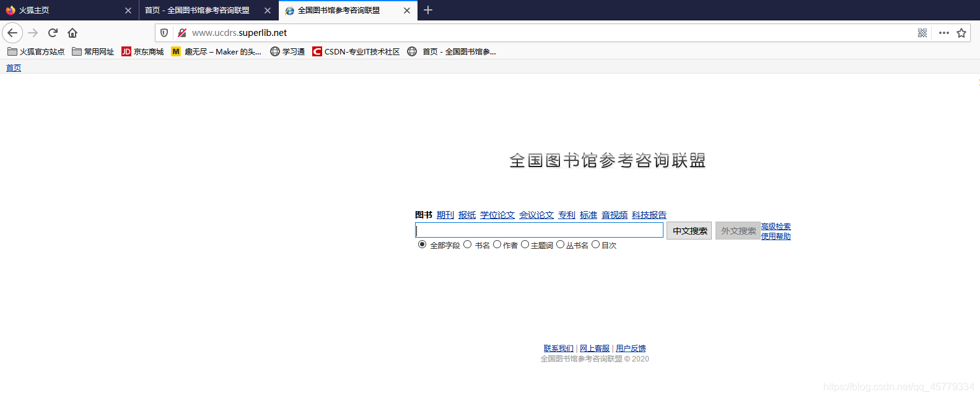
Task: Reload the page with the refresh icon
Action: coord(53,33)
